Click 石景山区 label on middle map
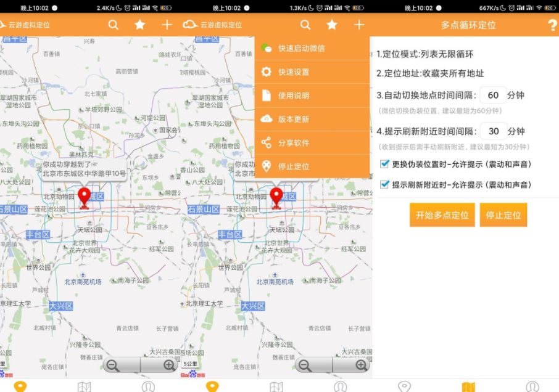The width and height of the screenshot is (559, 392). [x=204, y=209]
